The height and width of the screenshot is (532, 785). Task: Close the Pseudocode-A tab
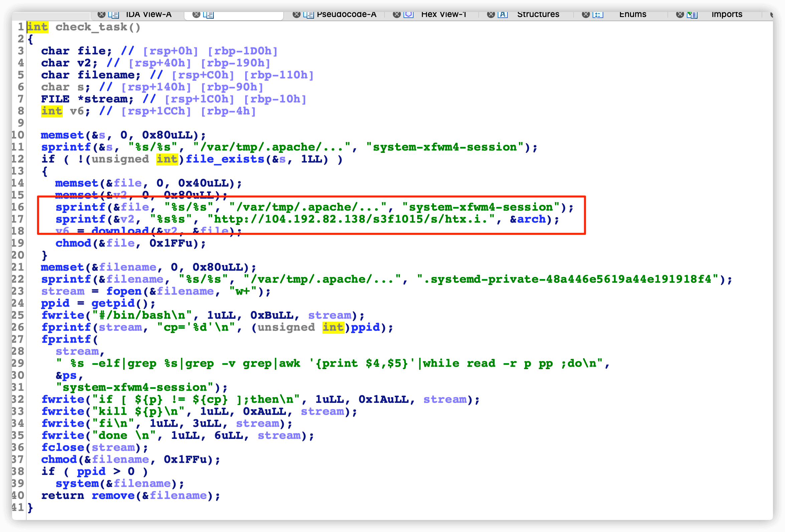pyautogui.click(x=297, y=14)
